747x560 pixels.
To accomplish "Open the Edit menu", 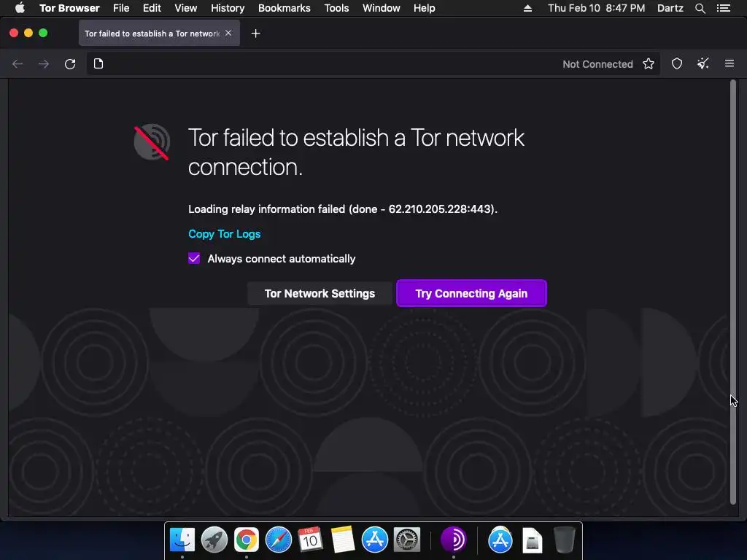I will tap(152, 8).
